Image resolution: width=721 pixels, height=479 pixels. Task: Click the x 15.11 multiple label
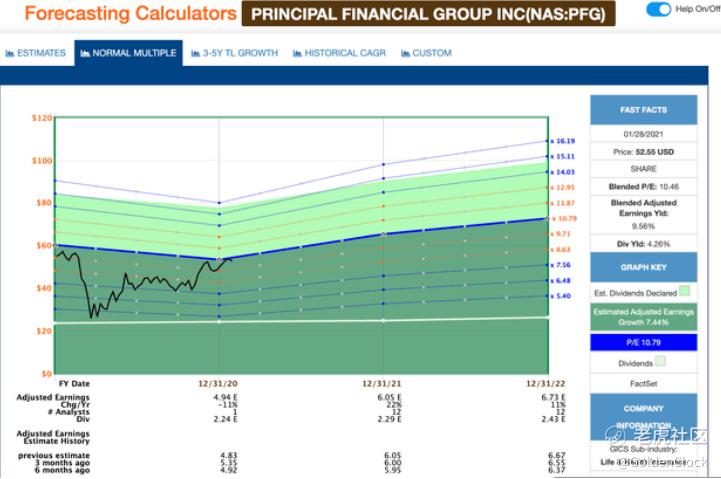[562, 156]
